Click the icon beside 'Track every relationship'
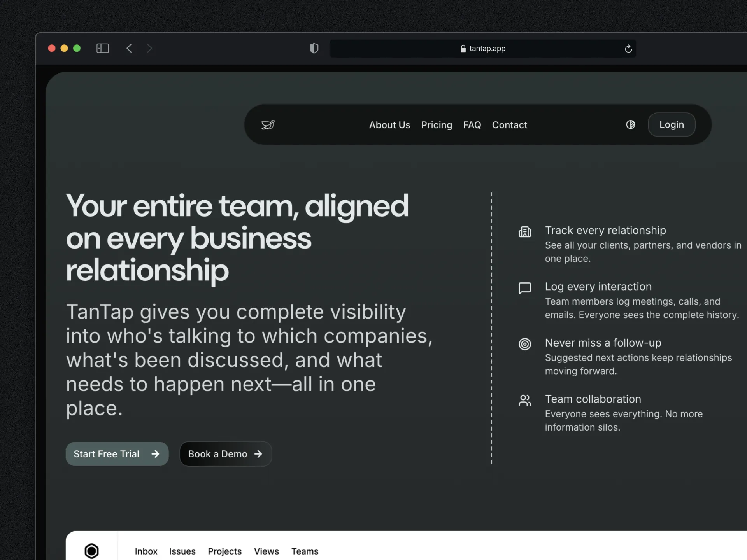The width and height of the screenshot is (747, 560). click(x=525, y=232)
